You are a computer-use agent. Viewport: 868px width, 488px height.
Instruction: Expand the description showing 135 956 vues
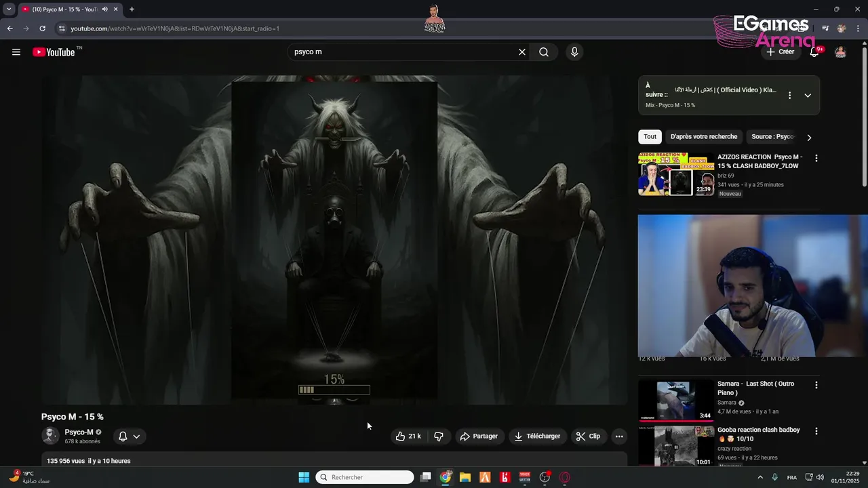[x=334, y=461]
